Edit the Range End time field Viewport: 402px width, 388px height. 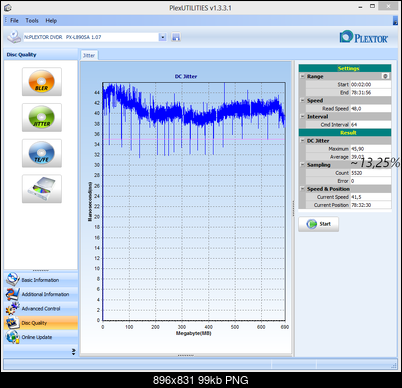371,93
